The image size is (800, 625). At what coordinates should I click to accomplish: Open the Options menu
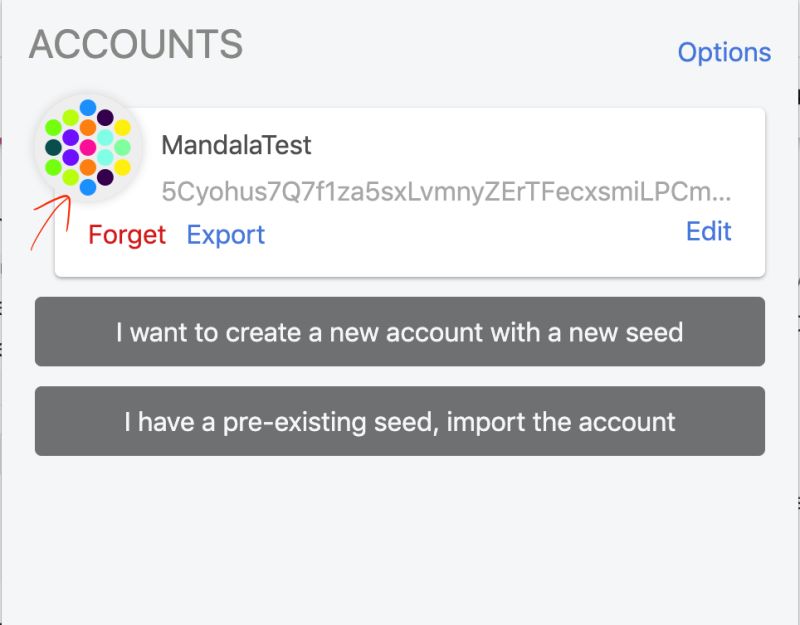point(724,52)
